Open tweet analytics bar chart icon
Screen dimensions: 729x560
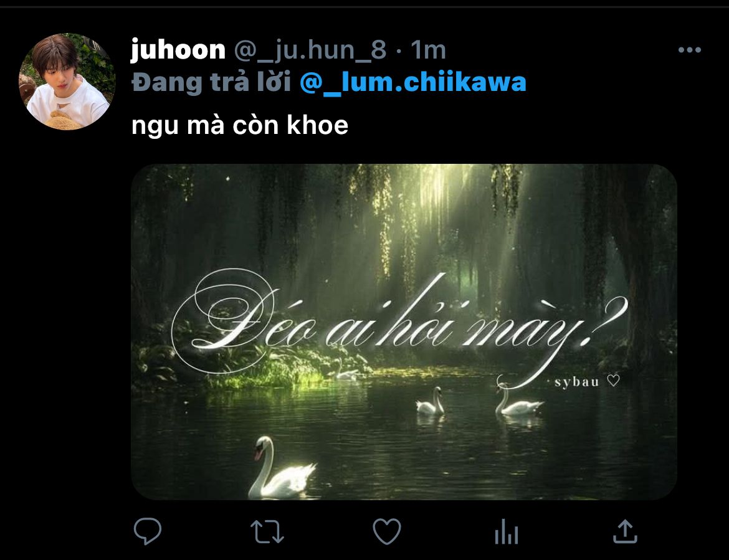[x=507, y=531]
